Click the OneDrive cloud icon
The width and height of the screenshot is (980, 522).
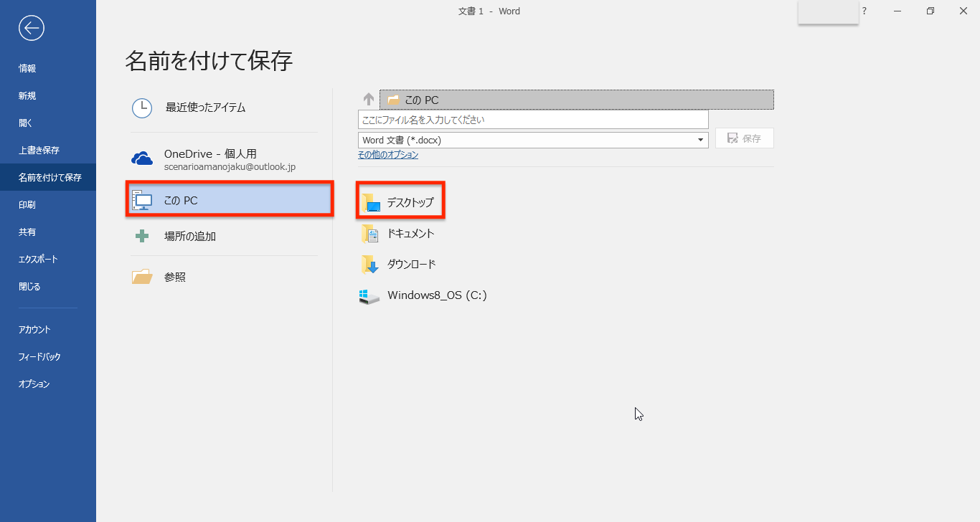pyautogui.click(x=142, y=159)
